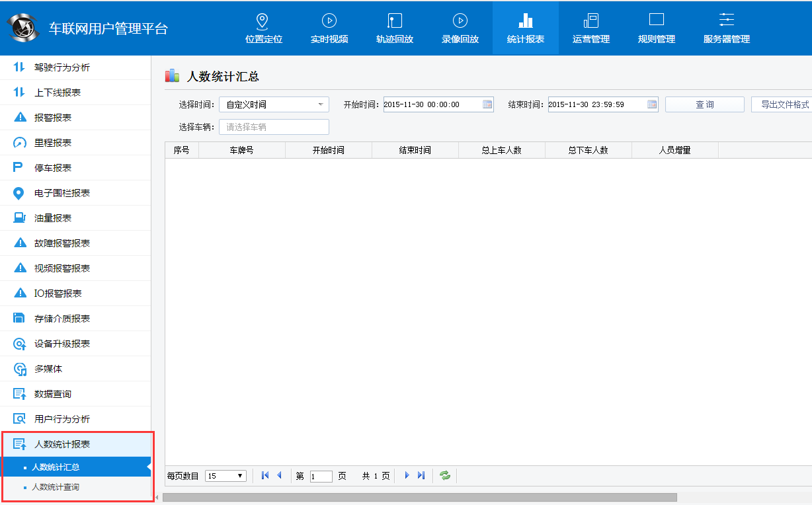Go to the last page arrow
The width and height of the screenshot is (812, 505).
(x=421, y=475)
